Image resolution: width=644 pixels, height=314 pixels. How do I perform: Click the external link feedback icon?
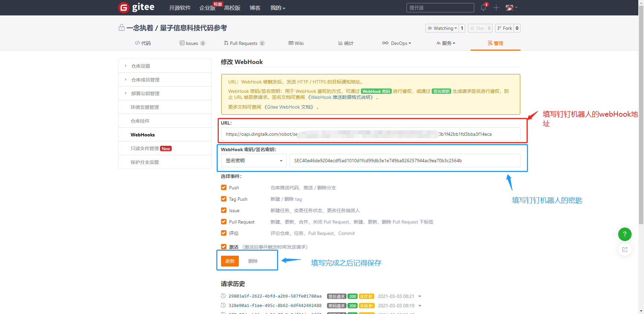(625, 249)
